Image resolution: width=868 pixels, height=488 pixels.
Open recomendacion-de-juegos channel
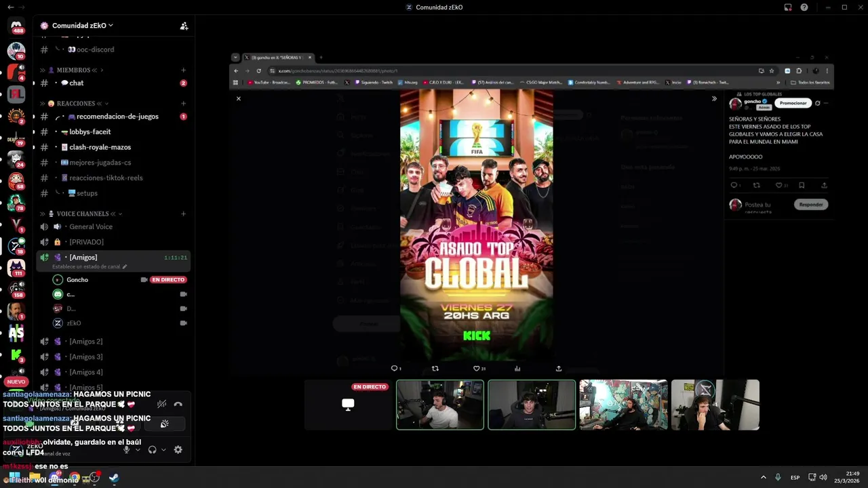click(113, 117)
